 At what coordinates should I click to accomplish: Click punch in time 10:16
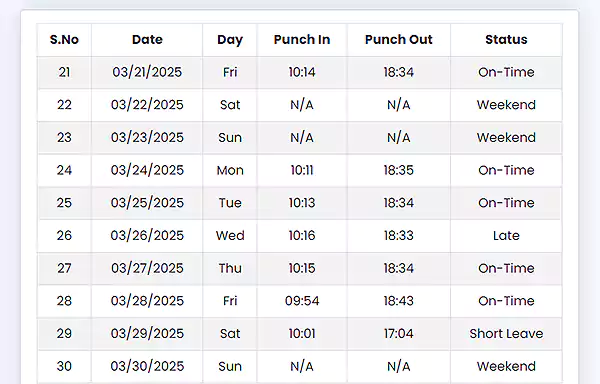tap(302, 236)
